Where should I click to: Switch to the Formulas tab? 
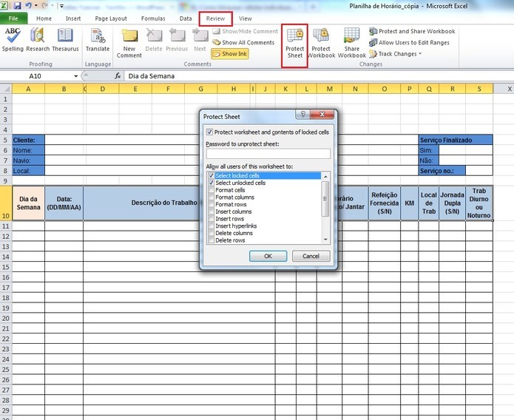pyautogui.click(x=153, y=18)
